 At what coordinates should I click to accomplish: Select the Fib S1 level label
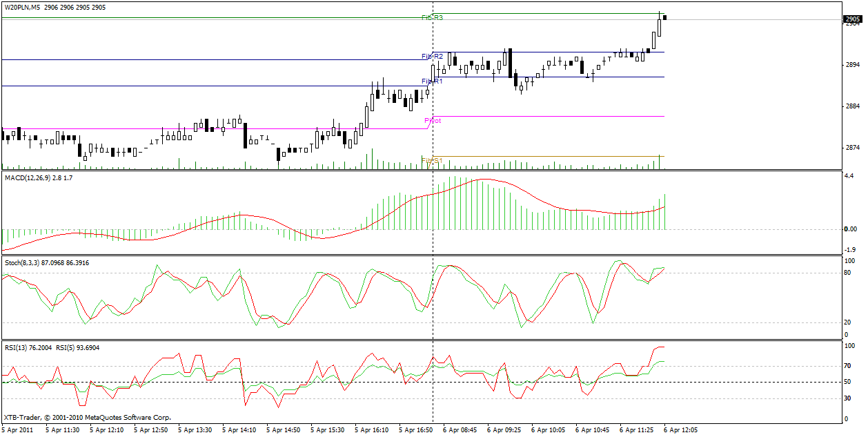tap(432, 160)
